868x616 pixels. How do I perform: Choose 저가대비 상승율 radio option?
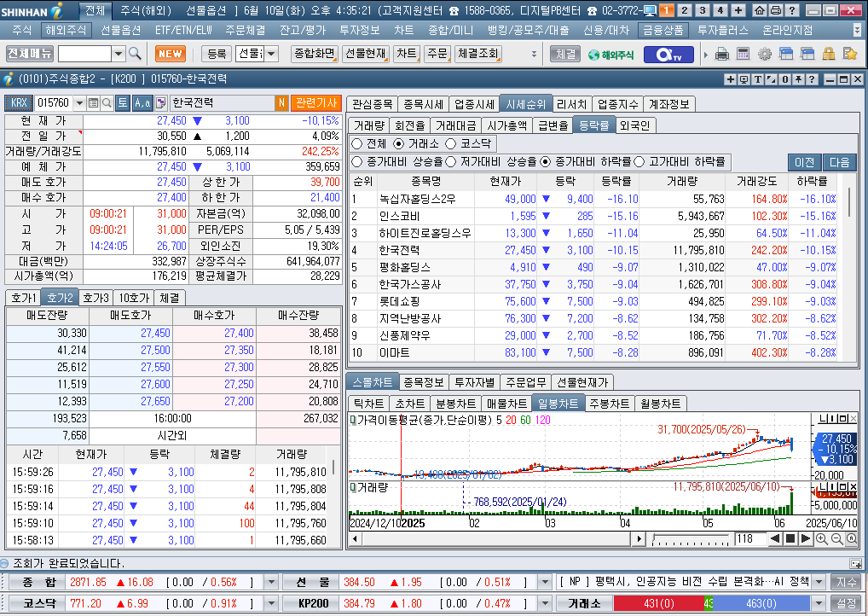450,162
